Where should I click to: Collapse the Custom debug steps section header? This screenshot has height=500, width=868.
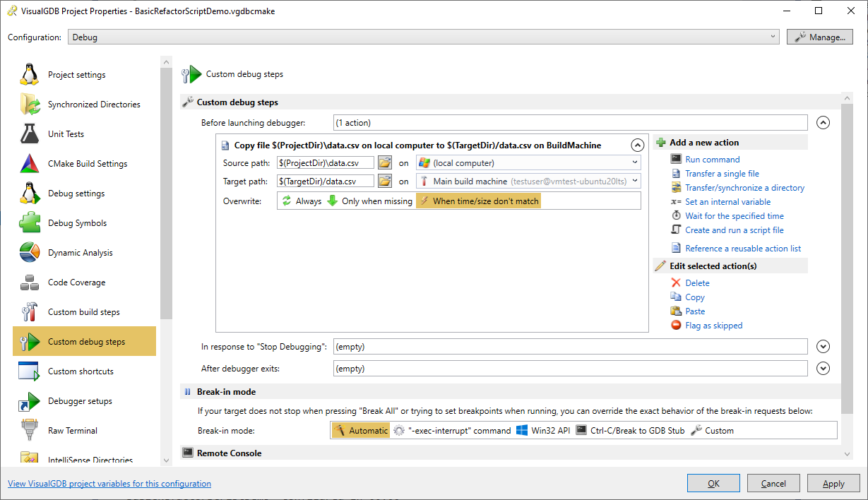pos(511,102)
